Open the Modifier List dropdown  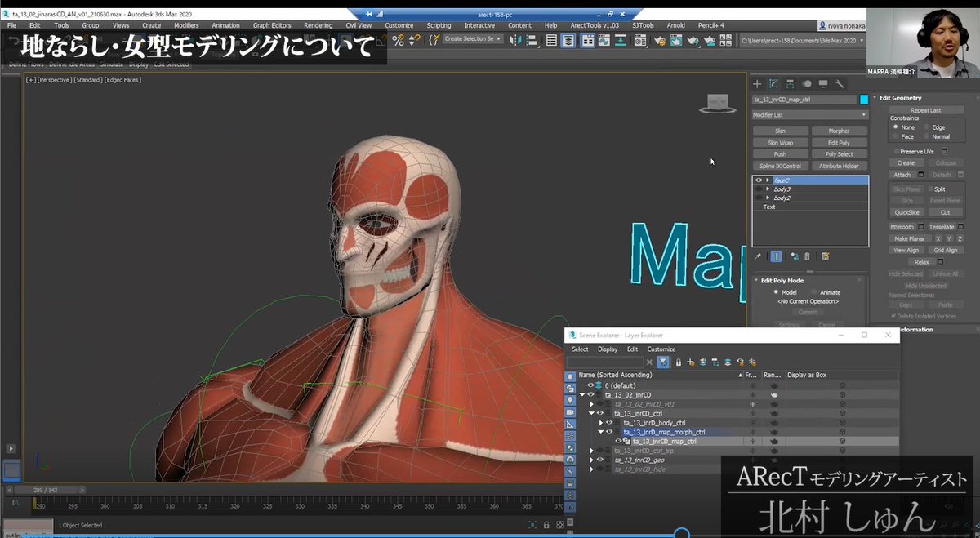(x=809, y=115)
